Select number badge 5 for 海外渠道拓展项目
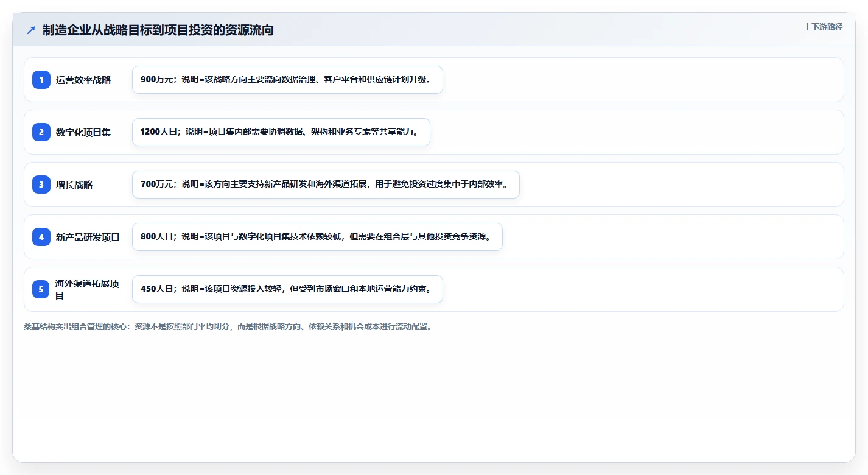The width and height of the screenshot is (868, 475). click(41, 289)
